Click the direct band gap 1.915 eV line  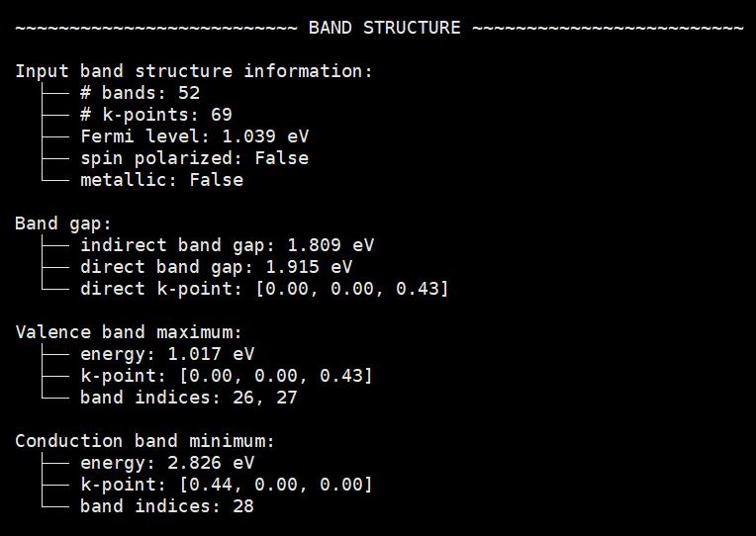click(x=216, y=267)
